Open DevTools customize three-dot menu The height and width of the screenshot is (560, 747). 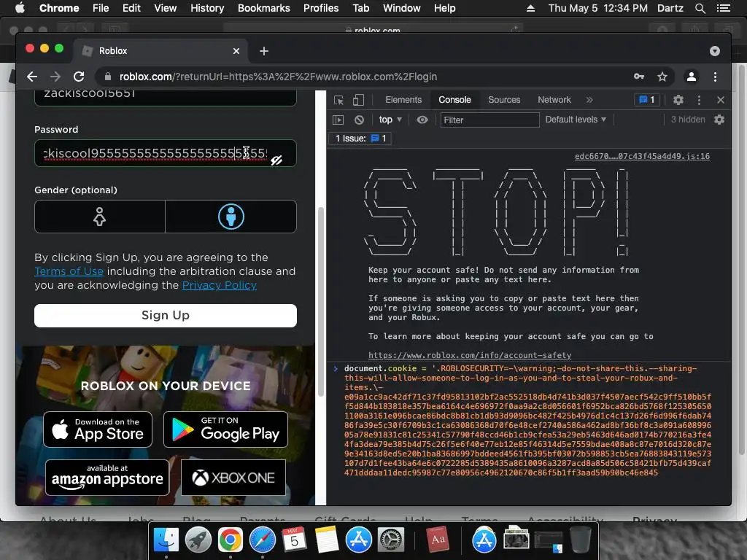point(699,100)
